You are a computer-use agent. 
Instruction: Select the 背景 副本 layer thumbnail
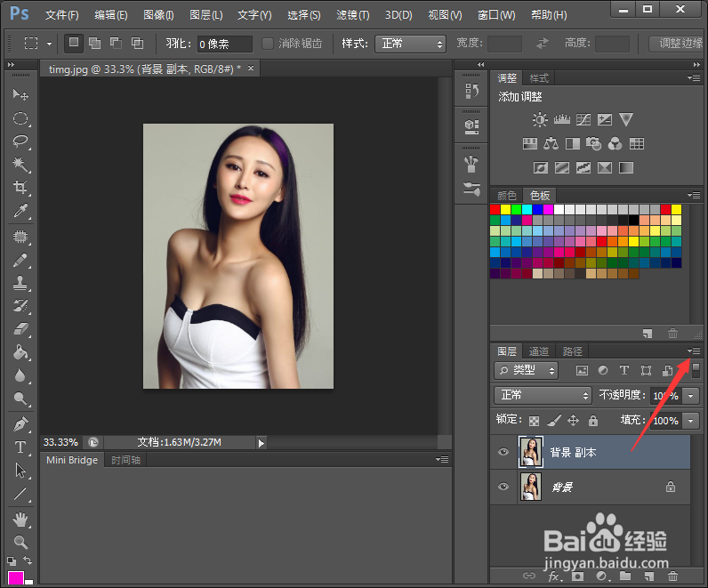click(530, 452)
